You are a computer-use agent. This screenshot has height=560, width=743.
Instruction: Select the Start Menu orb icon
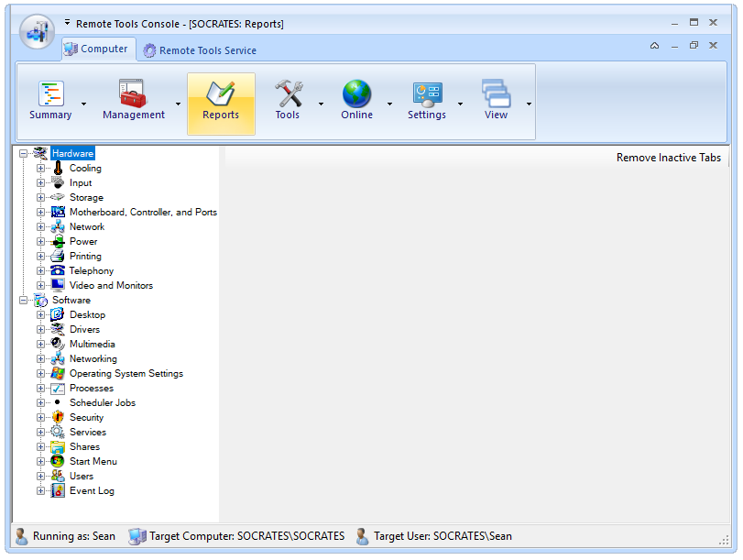tap(58, 461)
